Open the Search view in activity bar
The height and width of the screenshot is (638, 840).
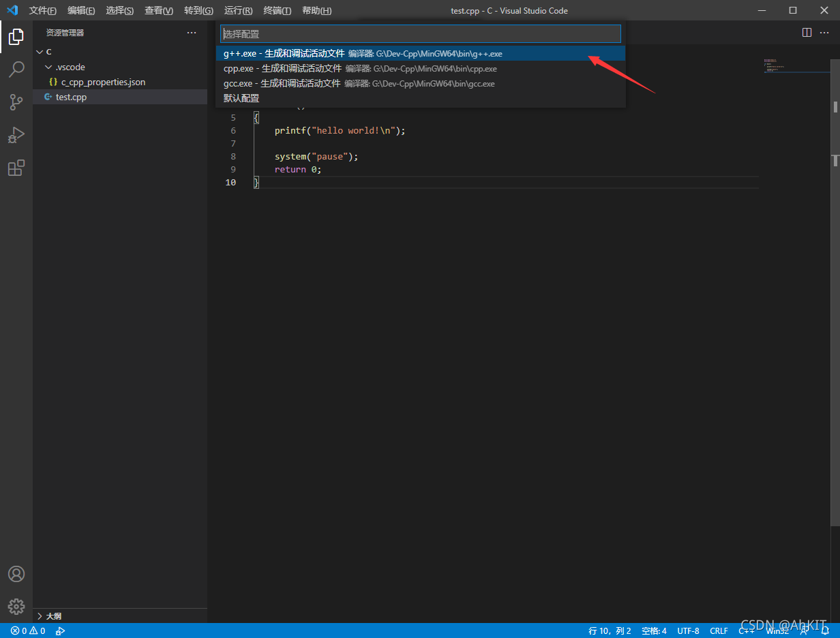click(x=16, y=70)
